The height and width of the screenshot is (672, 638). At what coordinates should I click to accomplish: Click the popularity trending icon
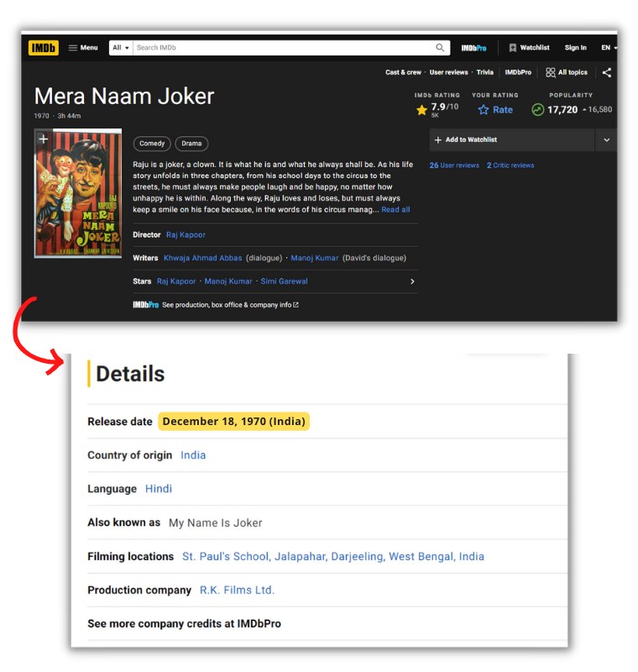coord(537,110)
